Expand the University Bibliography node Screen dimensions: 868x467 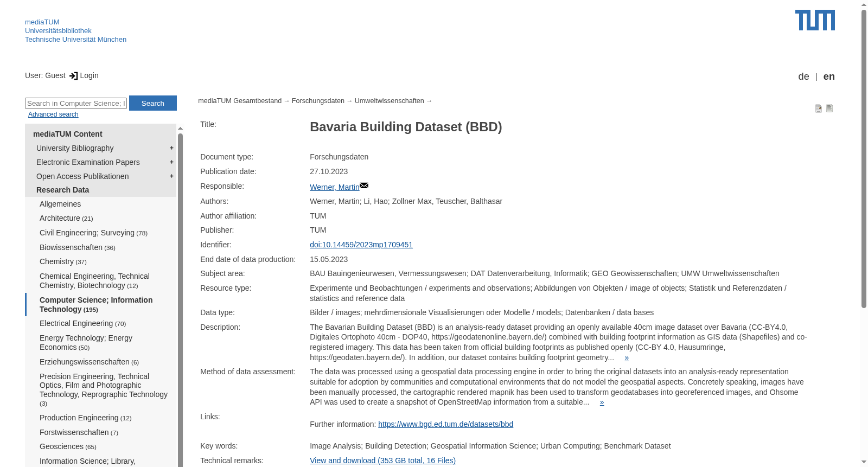tap(171, 148)
